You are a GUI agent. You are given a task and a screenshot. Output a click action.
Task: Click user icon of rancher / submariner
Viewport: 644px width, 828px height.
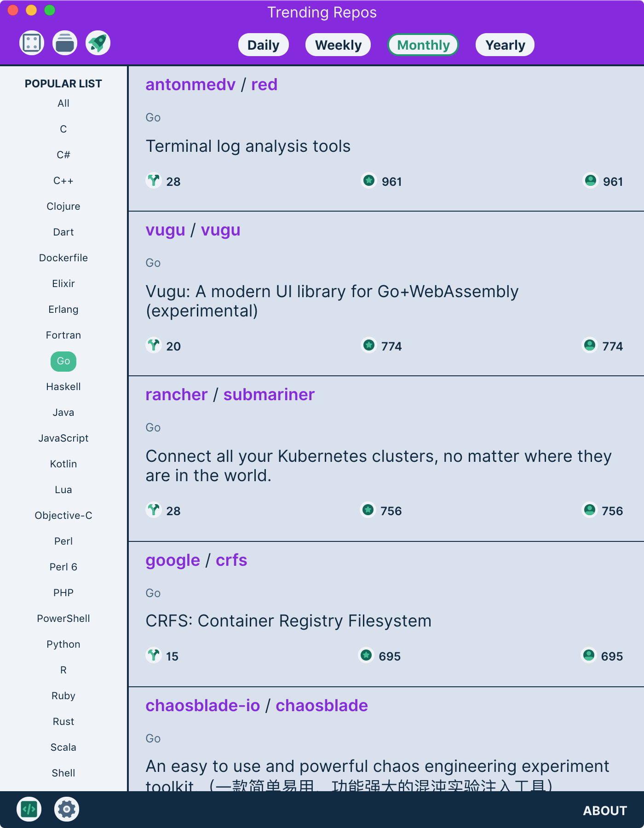pos(590,510)
